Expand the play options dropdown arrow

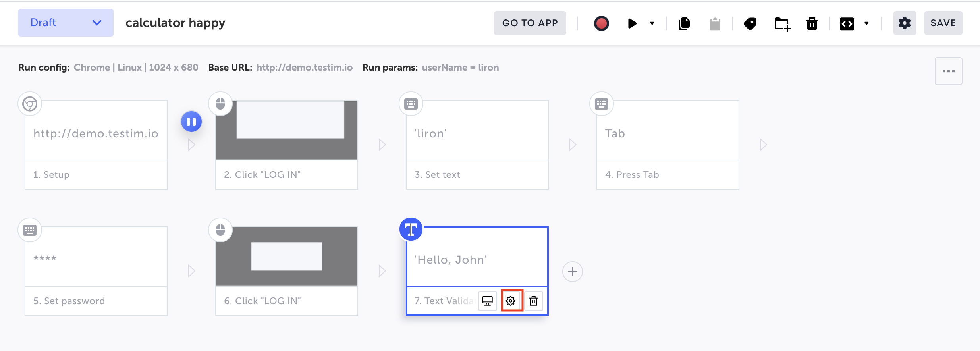coord(652,23)
